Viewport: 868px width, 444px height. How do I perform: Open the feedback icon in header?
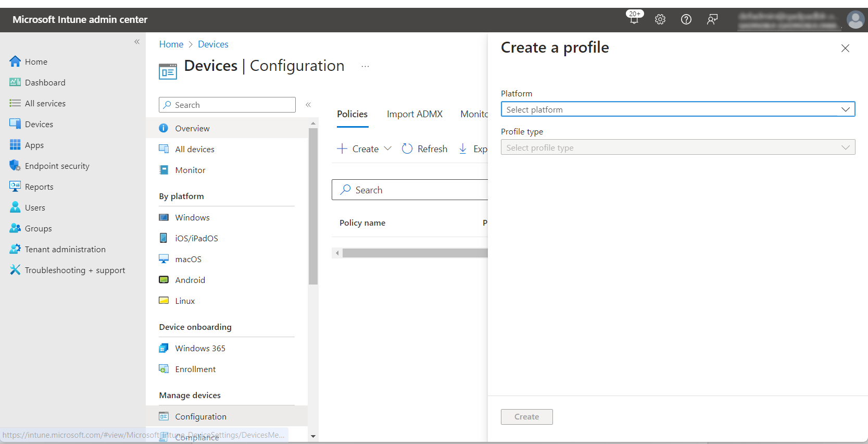[x=712, y=19]
